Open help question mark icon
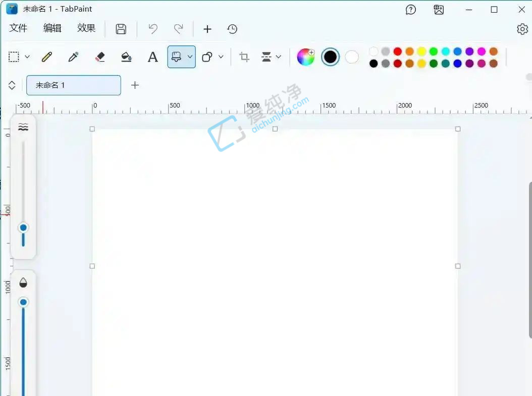Image resolution: width=532 pixels, height=396 pixels. [x=410, y=10]
